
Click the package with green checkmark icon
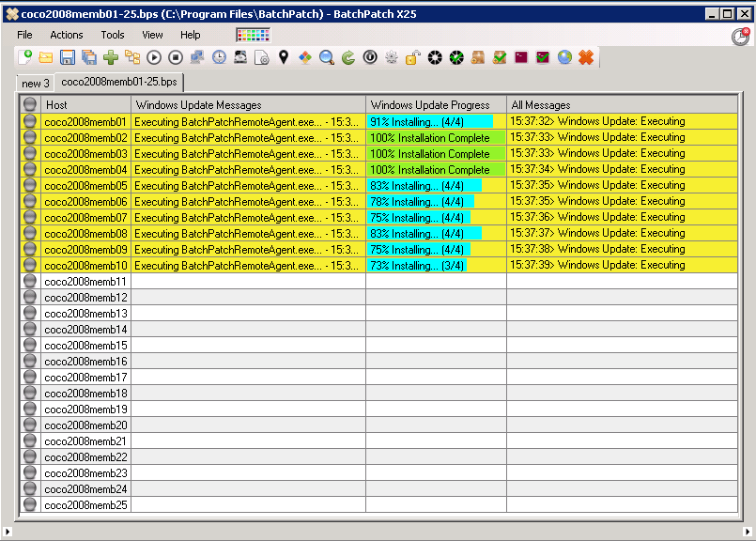[x=500, y=57]
